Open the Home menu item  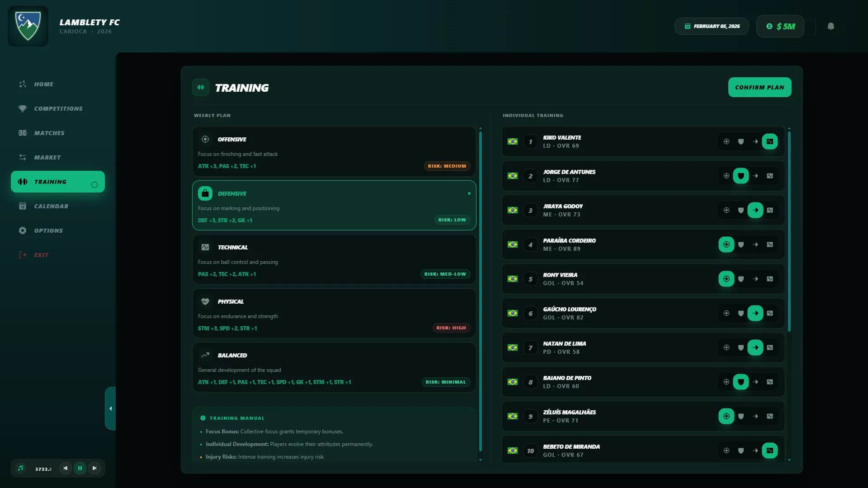(58, 84)
